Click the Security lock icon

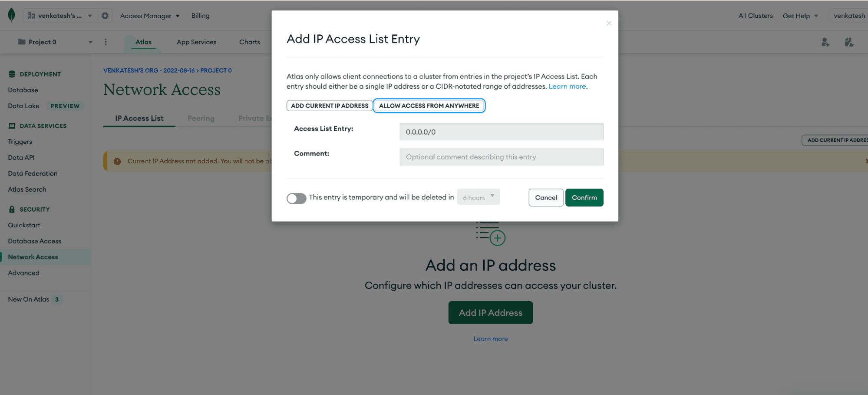(x=12, y=209)
